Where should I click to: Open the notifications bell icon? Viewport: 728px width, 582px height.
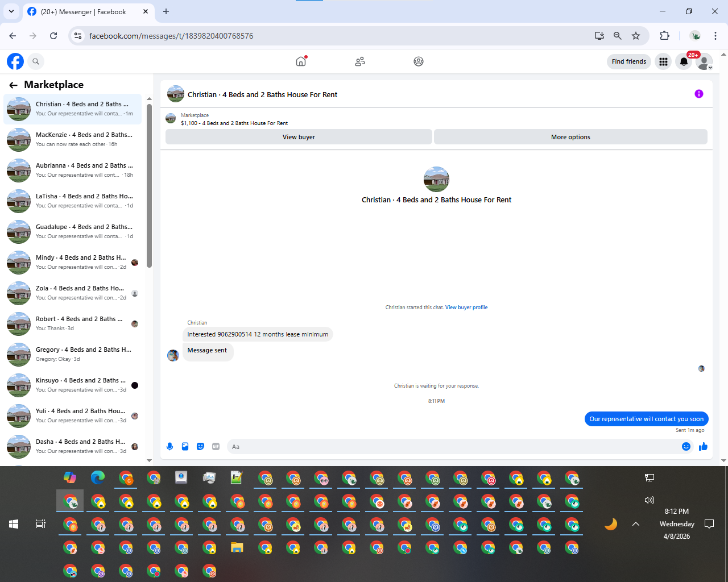click(684, 61)
